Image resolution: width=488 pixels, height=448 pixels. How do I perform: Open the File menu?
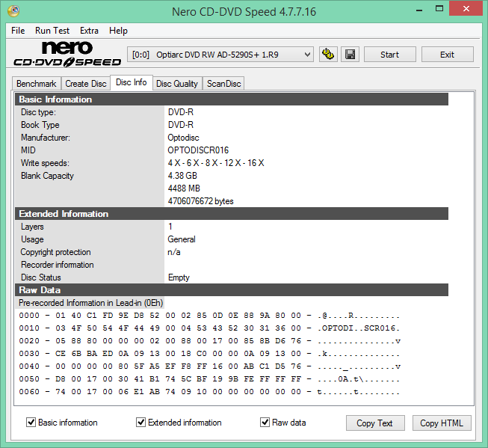coord(18,31)
